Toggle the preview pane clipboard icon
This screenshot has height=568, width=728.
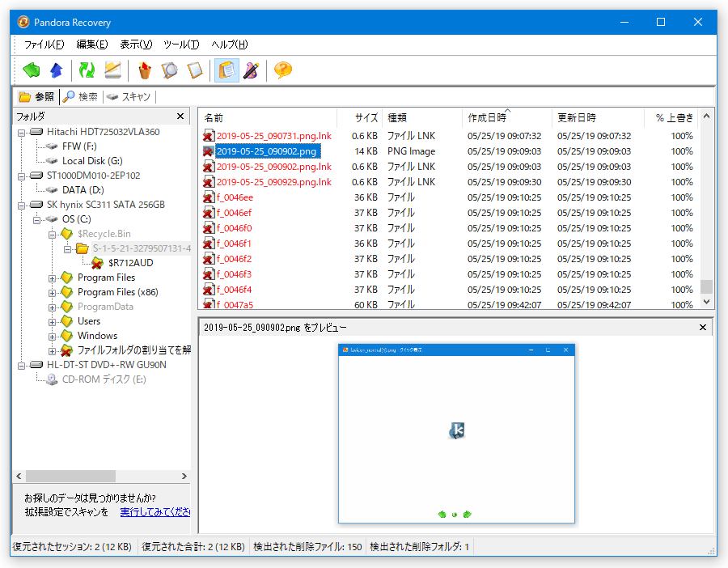[x=226, y=70]
